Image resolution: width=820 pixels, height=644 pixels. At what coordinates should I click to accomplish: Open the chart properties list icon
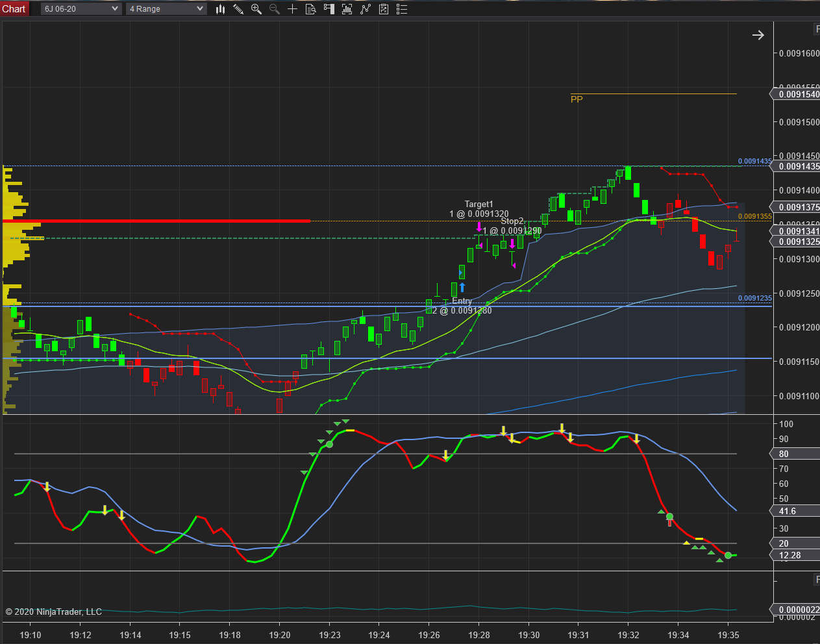point(402,8)
